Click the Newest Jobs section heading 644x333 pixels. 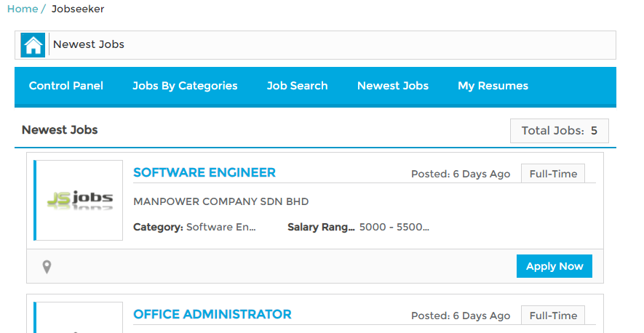(60, 130)
